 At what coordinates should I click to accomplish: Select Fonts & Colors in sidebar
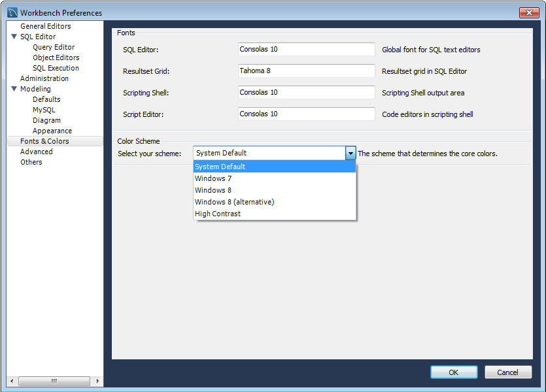[55, 141]
